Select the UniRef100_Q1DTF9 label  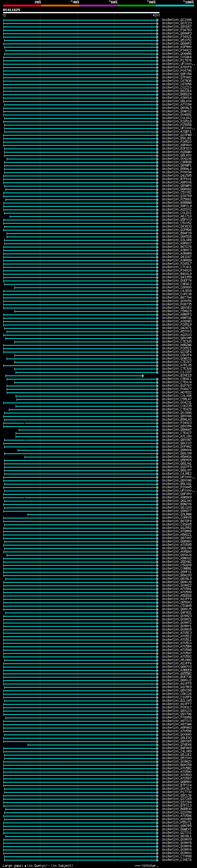(x=177, y=467)
